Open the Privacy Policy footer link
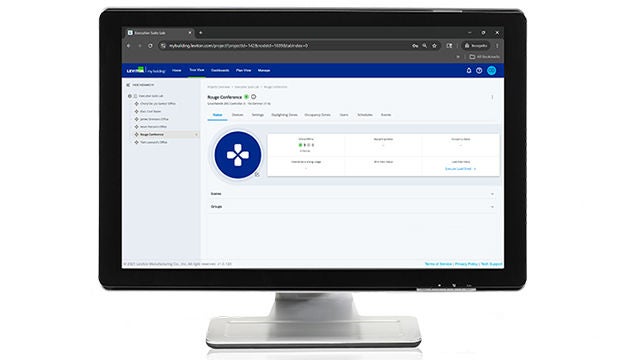The width and height of the screenshot is (640, 360). pos(466,264)
